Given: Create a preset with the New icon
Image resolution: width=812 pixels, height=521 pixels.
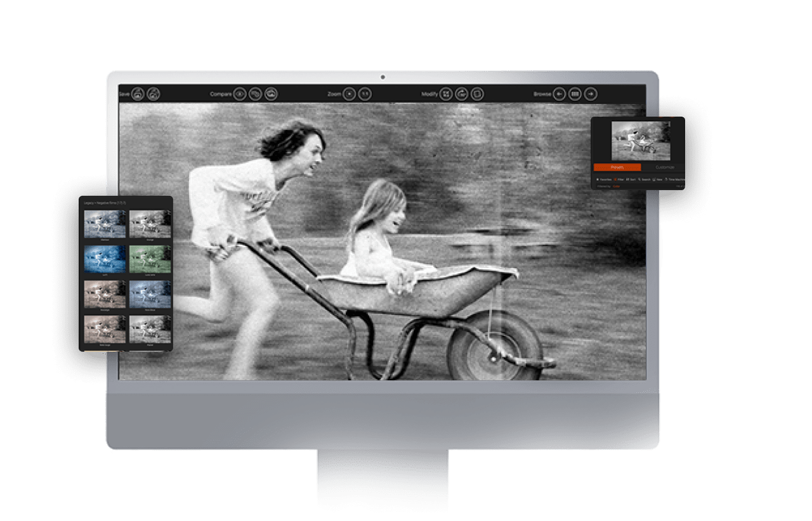Looking at the screenshot, I should [654, 179].
